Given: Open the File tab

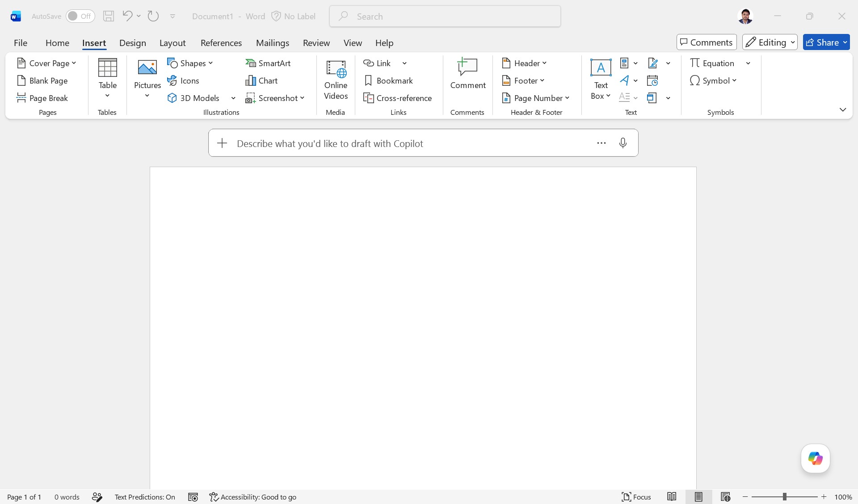Looking at the screenshot, I should (x=21, y=42).
